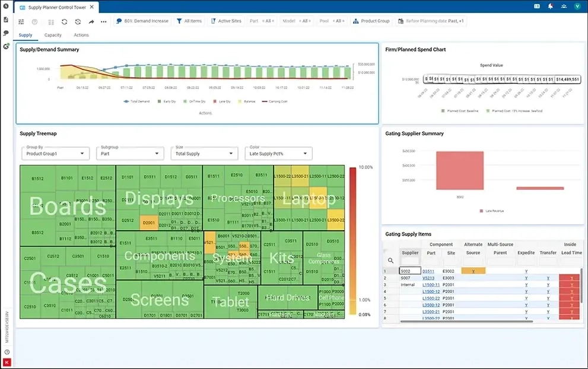Switch to the Supply tab
Screen dimensions: 588x369
tap(26, 35)
